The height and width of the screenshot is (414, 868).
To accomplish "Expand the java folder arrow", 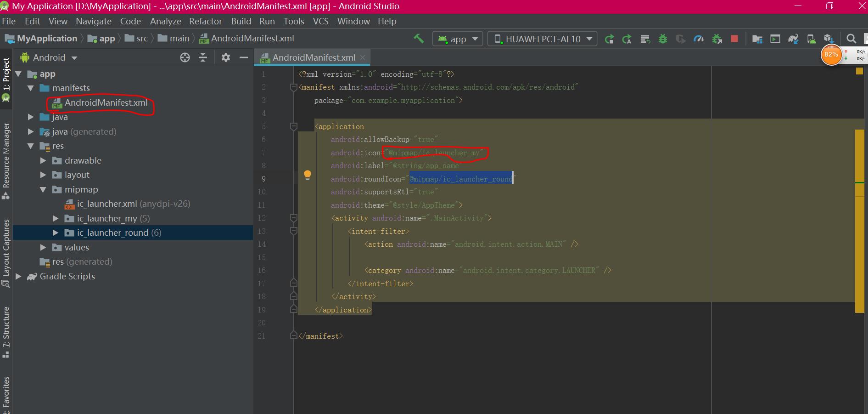I will click(31, 117).
